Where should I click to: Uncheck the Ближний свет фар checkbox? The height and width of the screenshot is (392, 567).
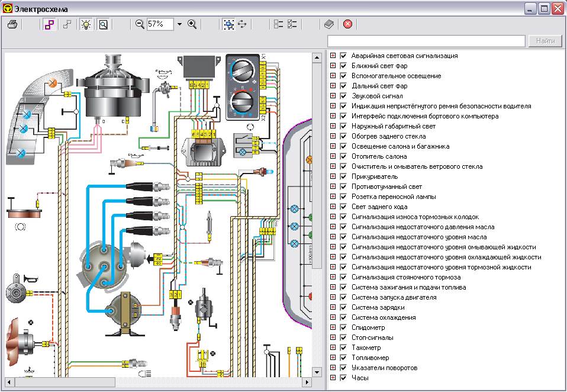coord(343,66)
